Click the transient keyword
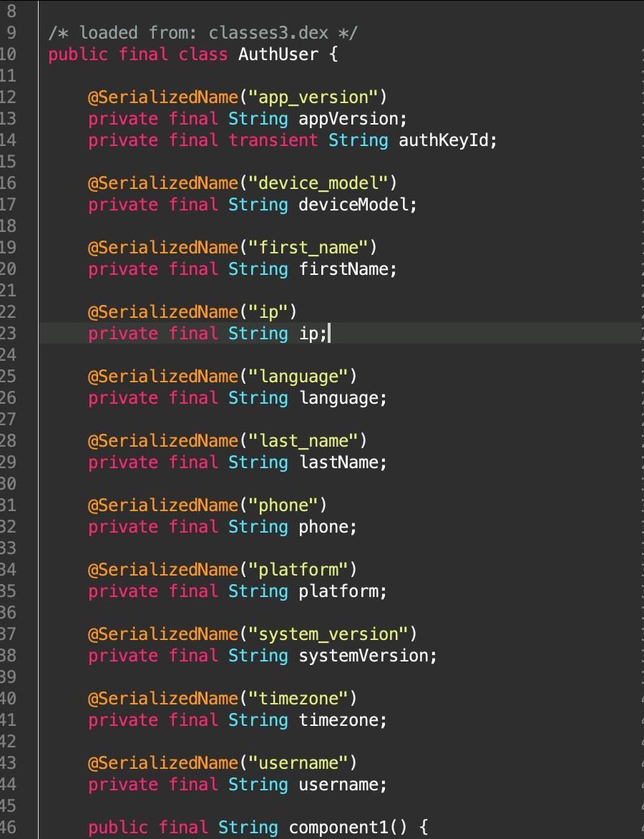This screenshot has height=839, width=644. point(273,140)
